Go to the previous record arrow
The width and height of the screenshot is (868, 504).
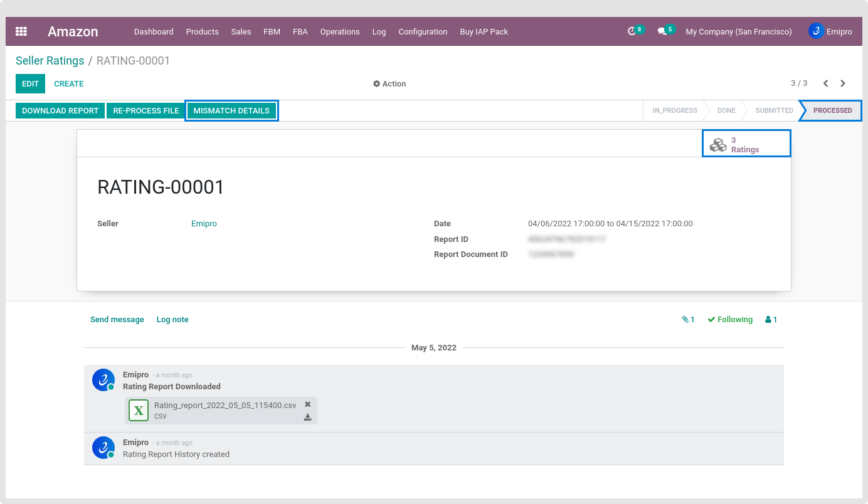825,83
